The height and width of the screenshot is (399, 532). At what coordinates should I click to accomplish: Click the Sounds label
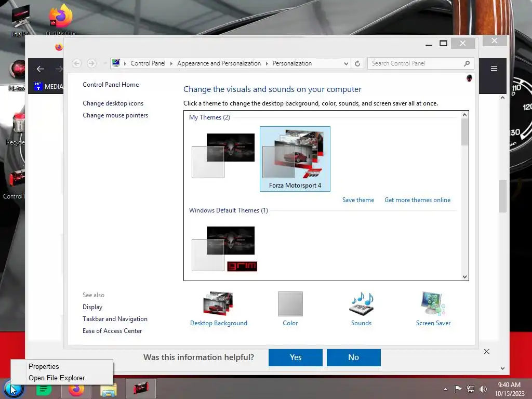(x=362, y=323)
